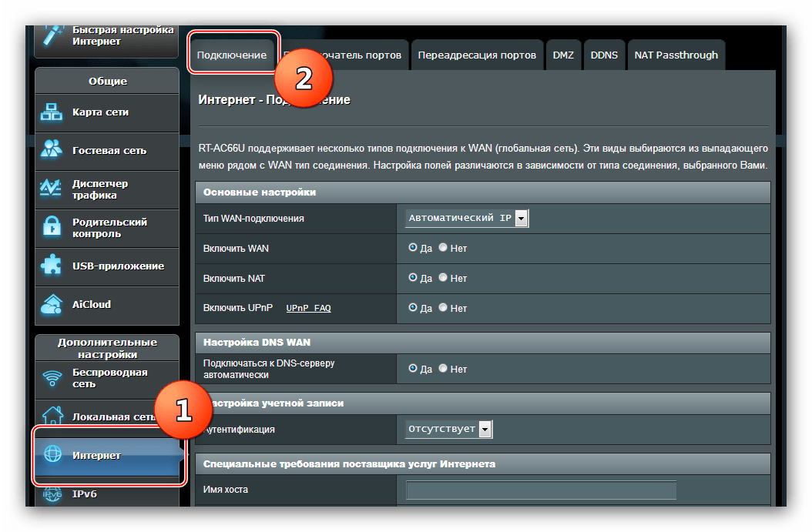
Task: Select the Родительский контроль padlock icon
Action: point(52,226)
